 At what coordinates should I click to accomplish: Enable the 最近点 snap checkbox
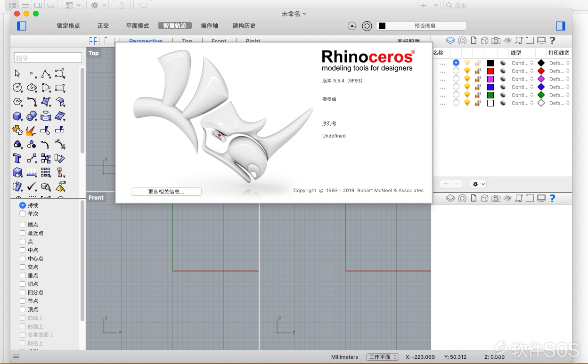pyautogui.click(x=23, y=233)
